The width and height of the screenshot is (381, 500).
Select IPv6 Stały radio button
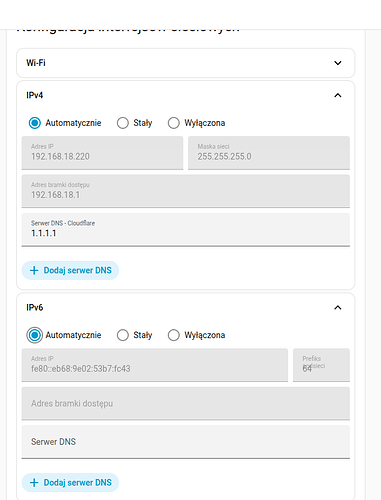tap(123, 335)
